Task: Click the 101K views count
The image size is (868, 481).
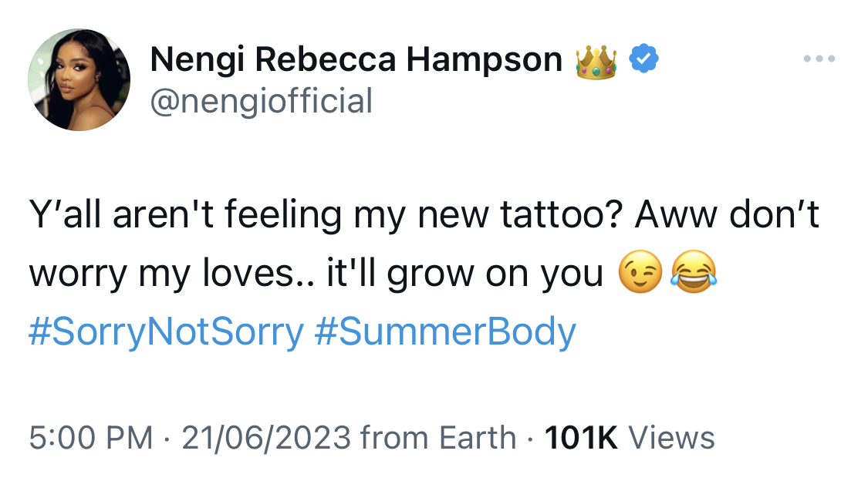Action: click(581, 438)
